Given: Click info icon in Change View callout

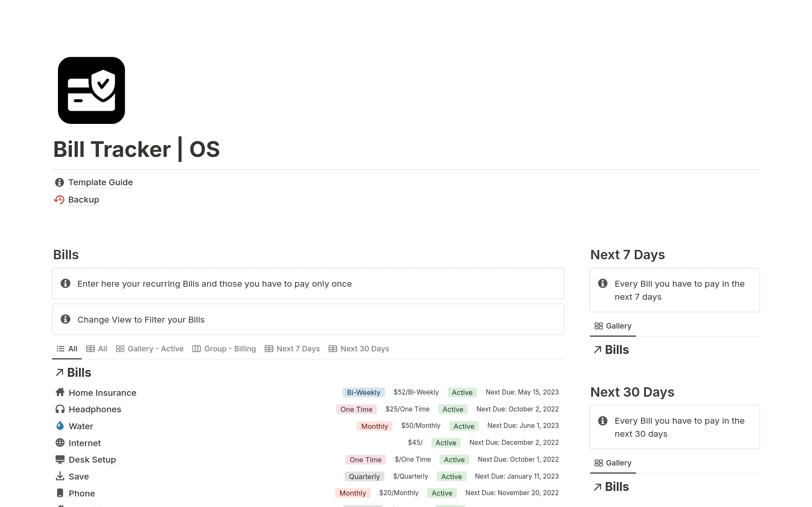Looking at the screenshot, I should tap(66, 319).
